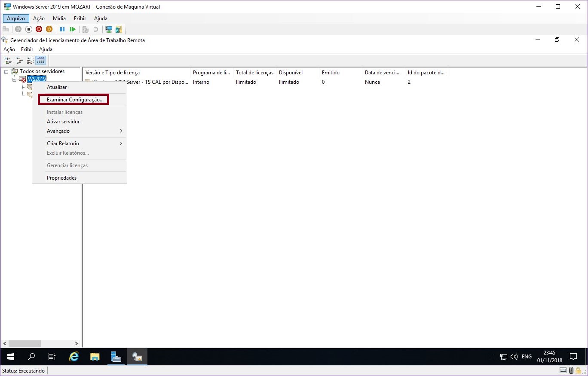Sort by Disponível column header
588x376 pixels.
pos(297,73)
